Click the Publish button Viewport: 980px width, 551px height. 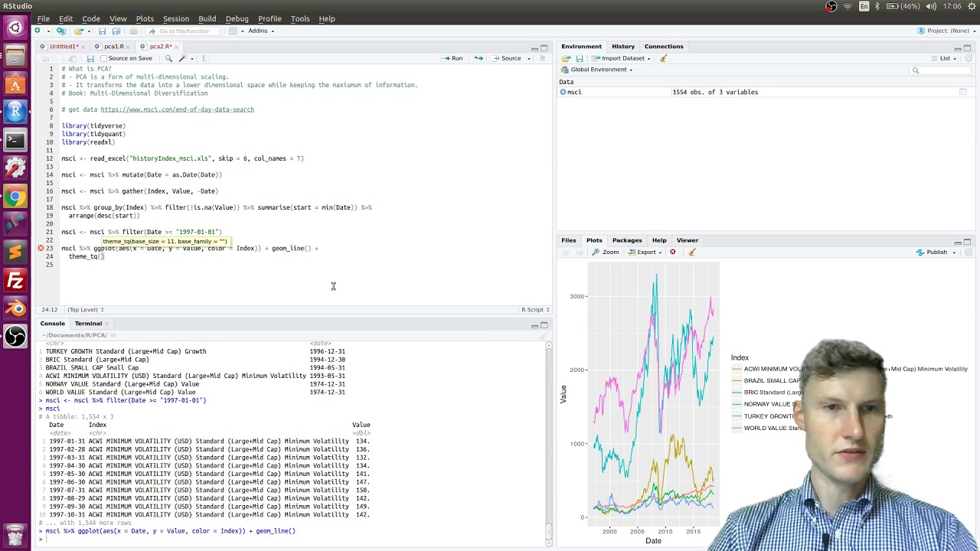pos(931,252)
